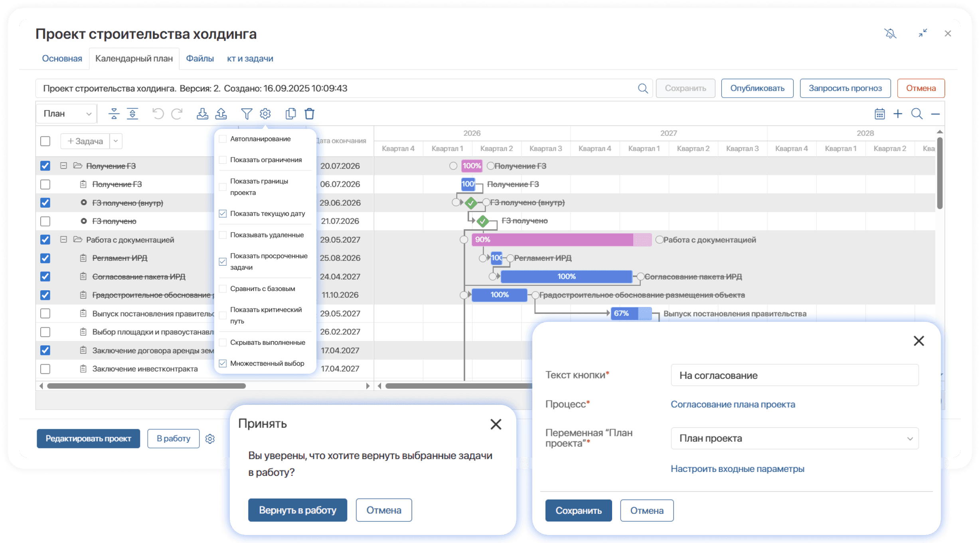Image resolution: width=980 pixels, height=543 pixels.
Task: Open the Основная tab
Action: 62,59
